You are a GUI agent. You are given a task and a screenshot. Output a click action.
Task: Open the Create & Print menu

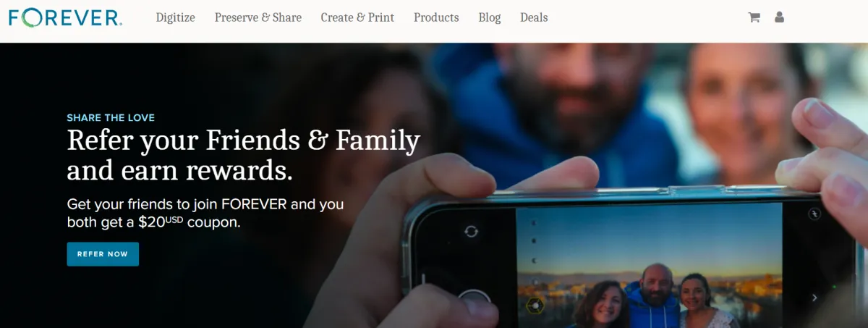point(357,17)
